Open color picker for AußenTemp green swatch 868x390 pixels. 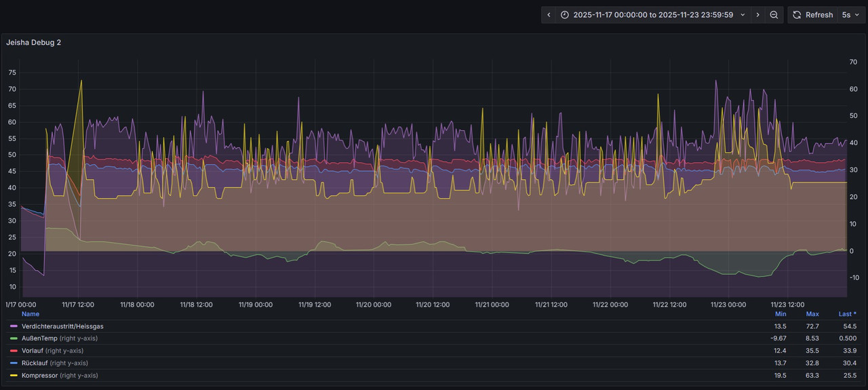[x=14, y=338]
